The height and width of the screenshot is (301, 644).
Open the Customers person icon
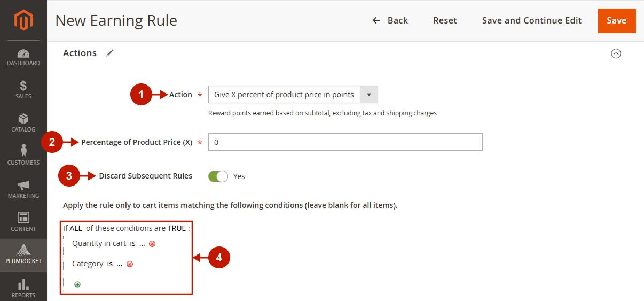[x=23, y=151]
